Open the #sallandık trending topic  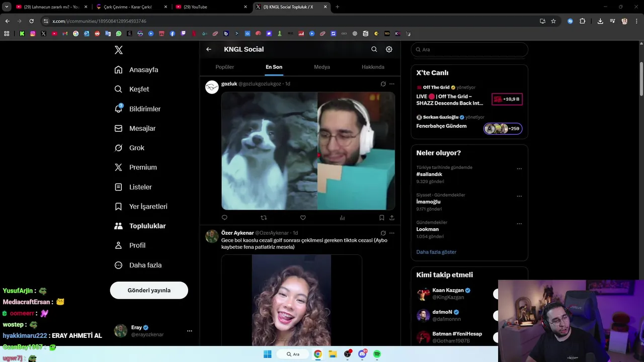coord(429,174)
